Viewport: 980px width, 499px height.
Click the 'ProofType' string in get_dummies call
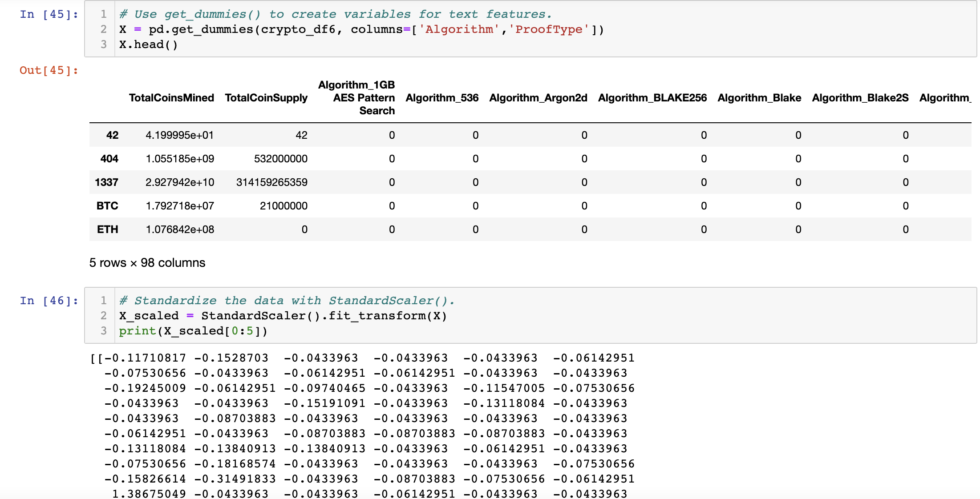pyautogui.click(x=549, y=29)
